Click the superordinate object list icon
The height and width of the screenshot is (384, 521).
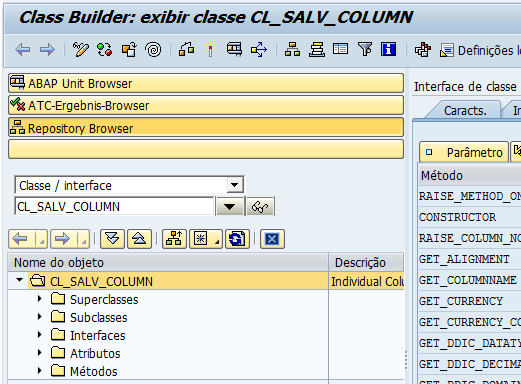pyautogui.click(x=174, y=239)
